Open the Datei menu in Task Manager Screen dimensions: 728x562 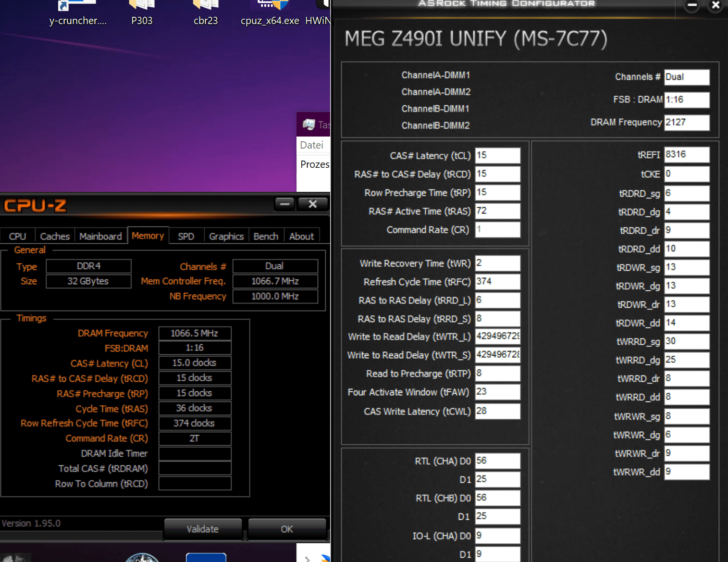(312, 145)
